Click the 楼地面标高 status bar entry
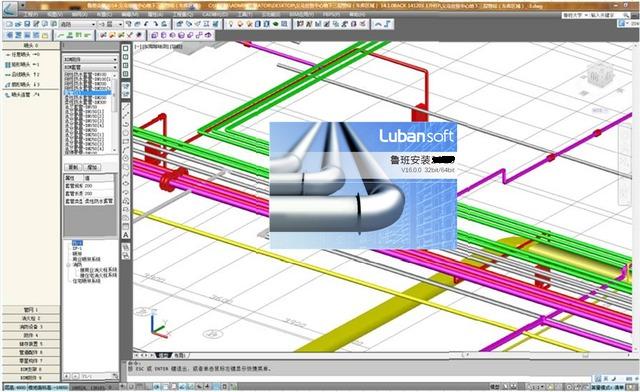This screenshot has width=640, height=392. coord(49,387)
